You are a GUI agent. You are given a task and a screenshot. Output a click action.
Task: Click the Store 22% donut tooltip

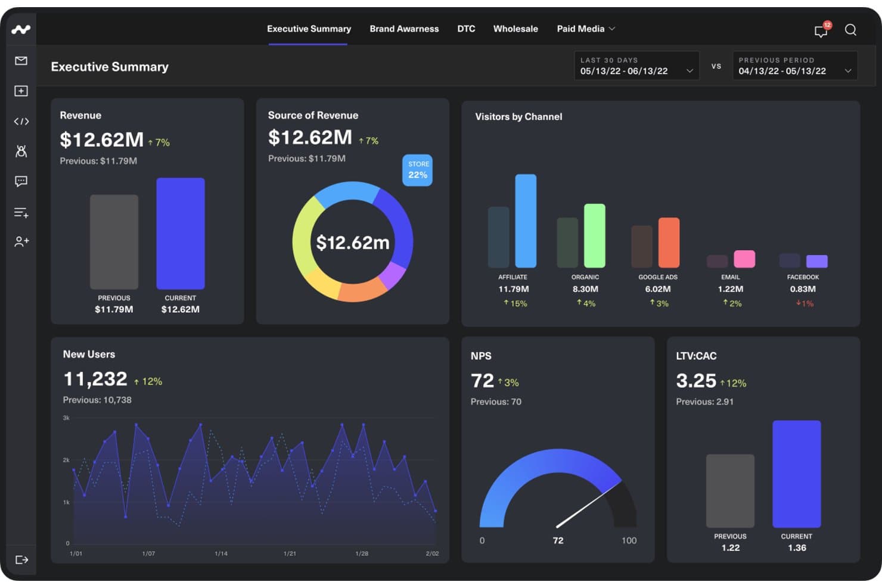pyautogui.click(x=418, y=170)
